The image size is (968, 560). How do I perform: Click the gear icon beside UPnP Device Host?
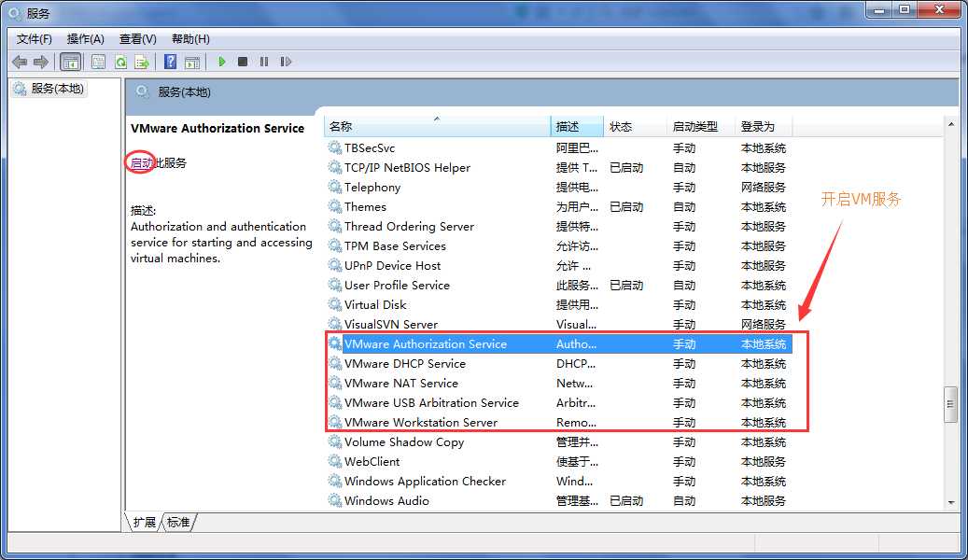click(334, 265)
